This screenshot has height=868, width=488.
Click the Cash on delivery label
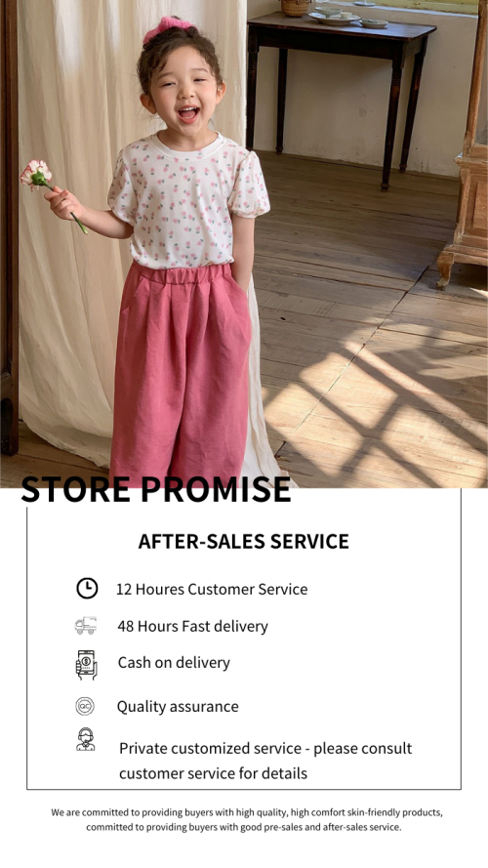coord(174,663)
